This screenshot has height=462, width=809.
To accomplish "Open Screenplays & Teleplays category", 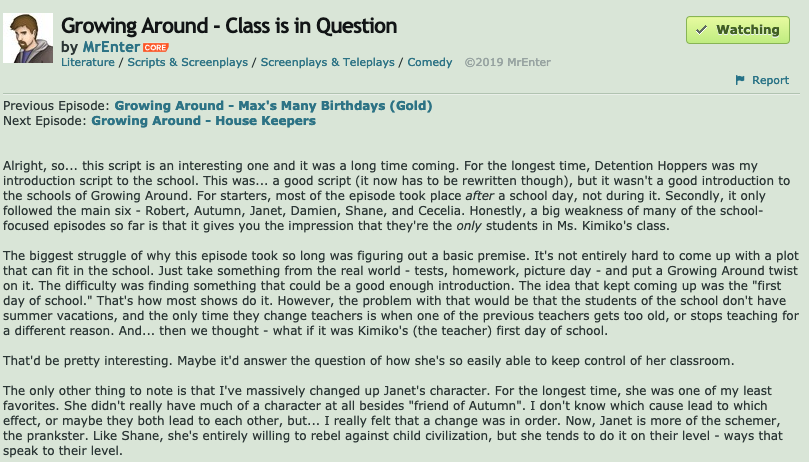I will tap(329, 62).
